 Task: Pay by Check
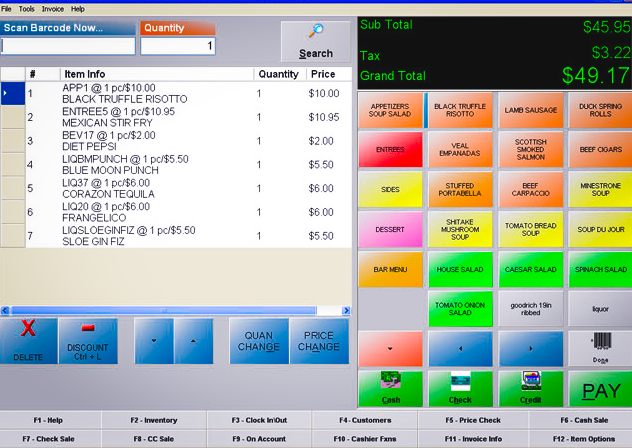[460, 389]
